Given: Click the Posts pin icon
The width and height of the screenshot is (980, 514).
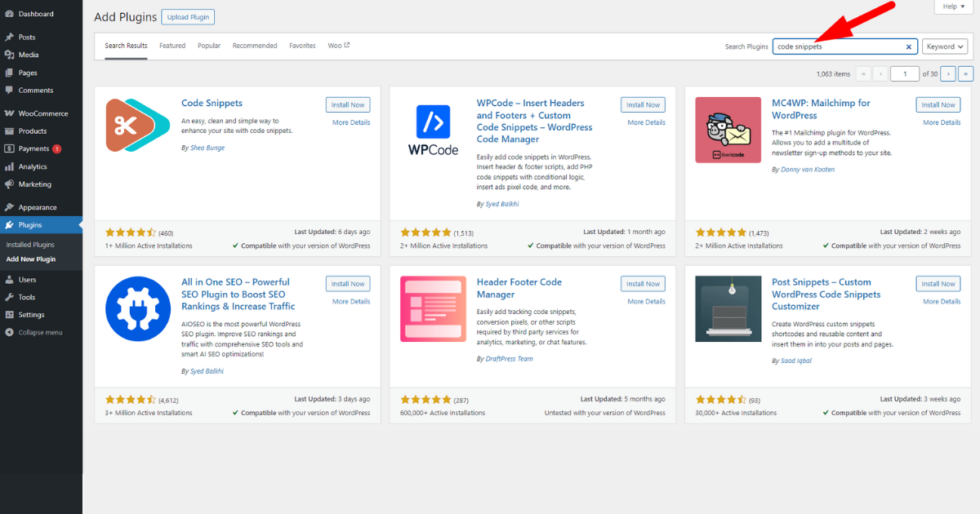Looking at the screenshot, I should pyautogui.click(x=9, y=37).
